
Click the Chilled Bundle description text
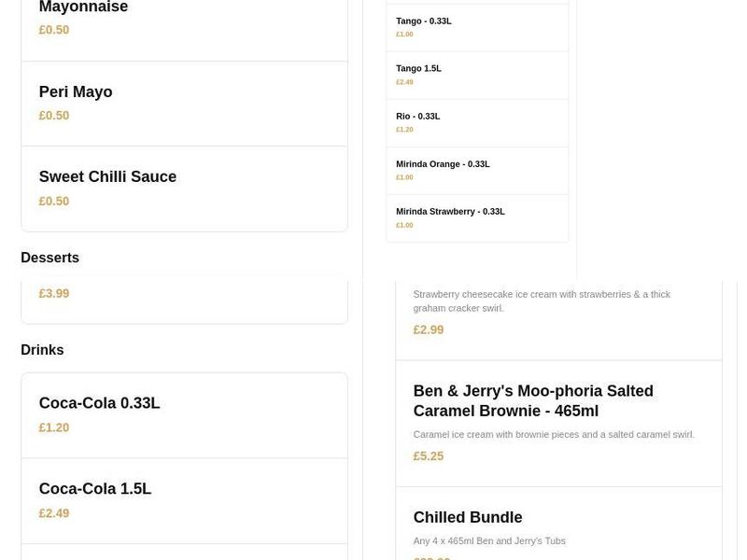coord(491,540)
